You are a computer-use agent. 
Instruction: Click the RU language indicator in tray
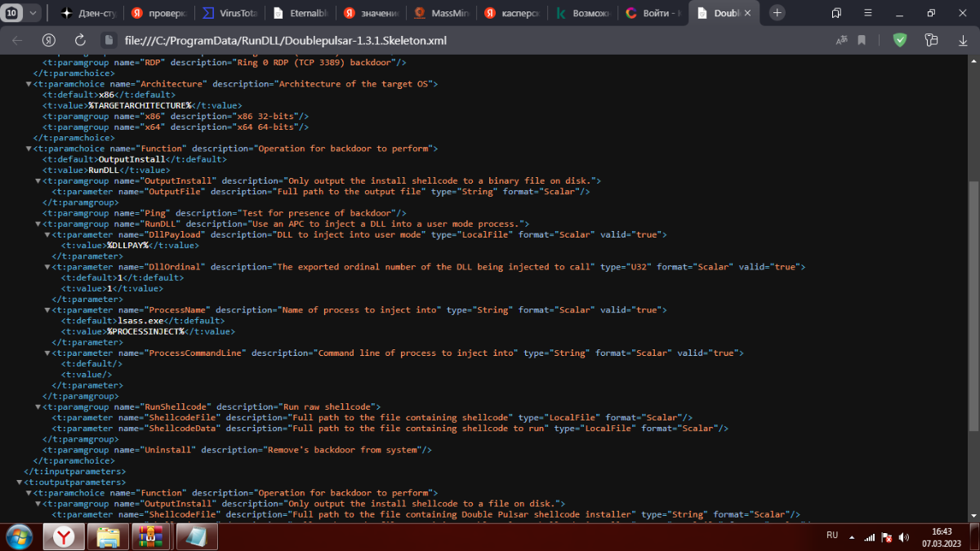[x=832, y=535]
